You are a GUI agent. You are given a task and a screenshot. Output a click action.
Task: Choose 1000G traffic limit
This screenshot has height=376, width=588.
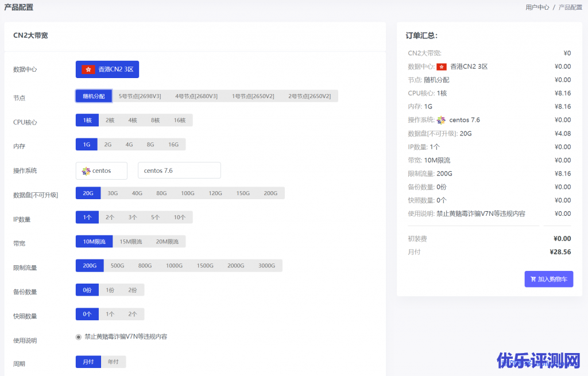click(x=174, y=266)
